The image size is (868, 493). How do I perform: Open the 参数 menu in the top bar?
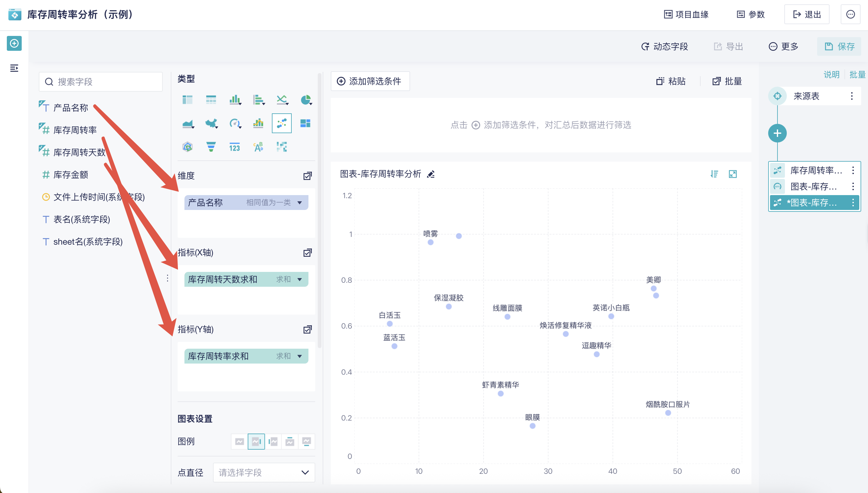pyautogui.click(x=750, y=14)
